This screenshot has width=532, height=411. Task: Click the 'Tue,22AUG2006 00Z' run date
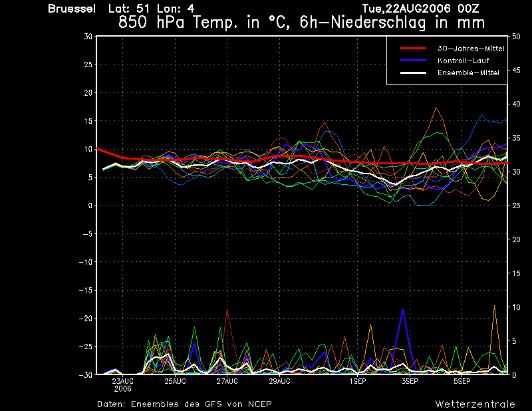tap(420, 9)
